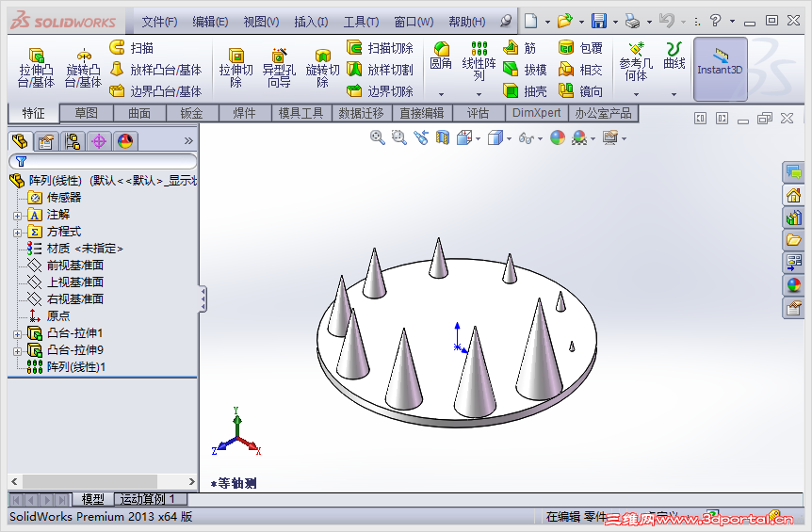The height and width of the screenshot is (532, 812).
Task: Open the Appearances task pane icon
Action: point(793,285)
